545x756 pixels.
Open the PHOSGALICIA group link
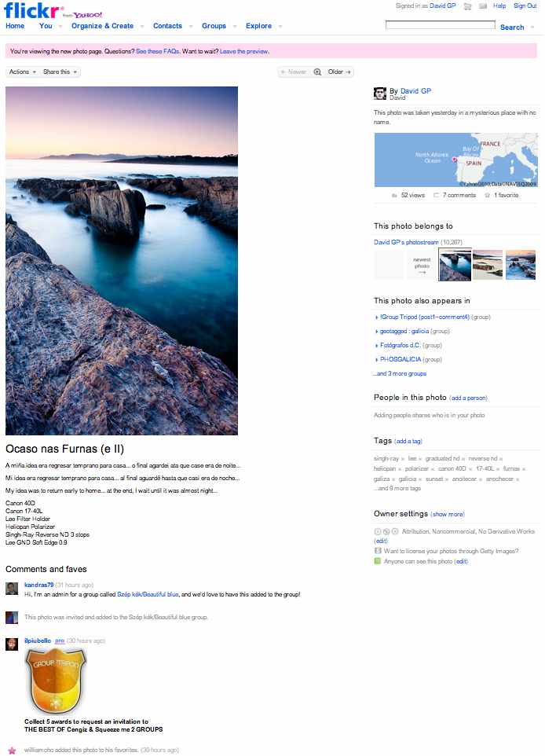401,359
